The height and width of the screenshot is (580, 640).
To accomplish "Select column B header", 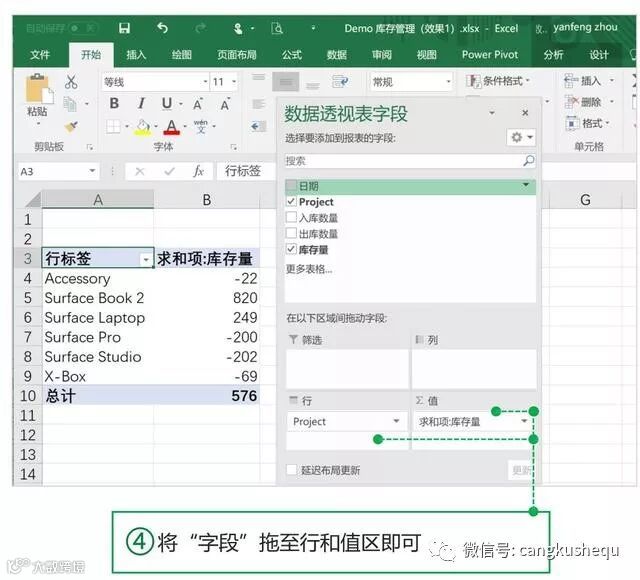I will pyautogui.click(x=207, y=200).
